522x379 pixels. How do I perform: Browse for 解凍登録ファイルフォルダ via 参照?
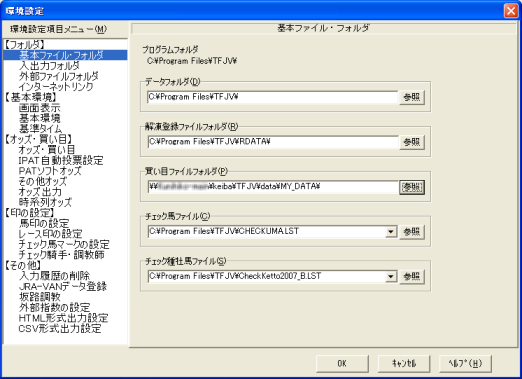click(x=412, y=142)
